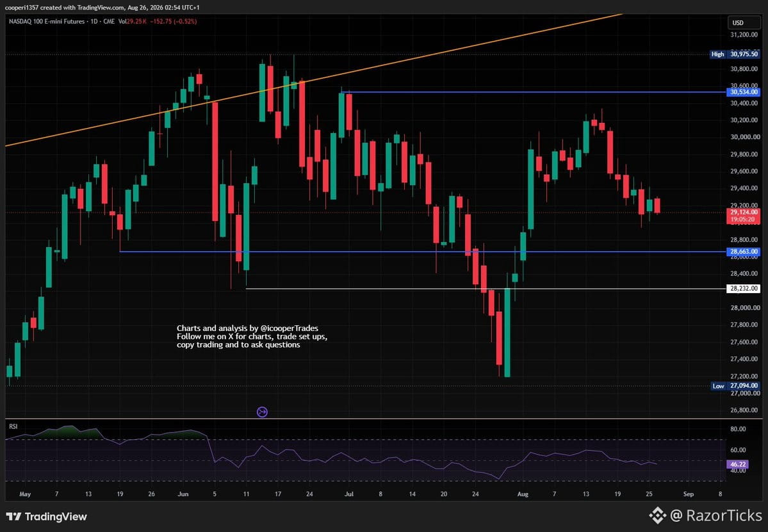Click the RSI value label 46.22

738,465
